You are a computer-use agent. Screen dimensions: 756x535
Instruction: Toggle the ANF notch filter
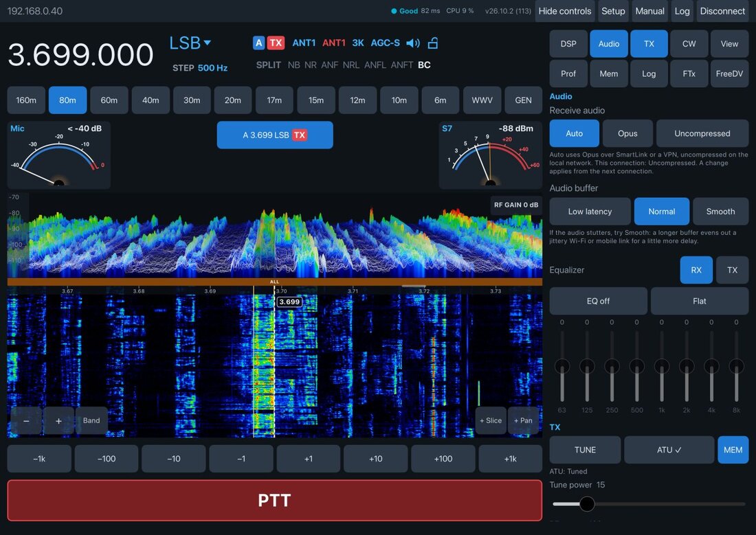click(330, 65)
